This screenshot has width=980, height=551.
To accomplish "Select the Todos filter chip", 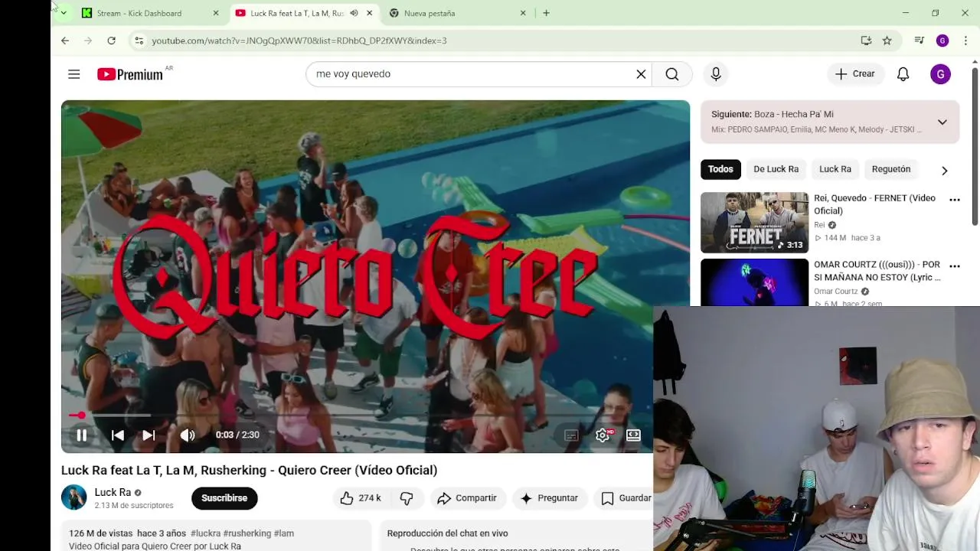I will [720, 169].
